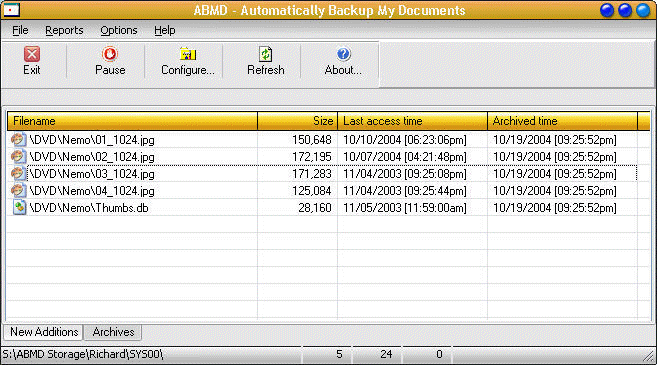
Task: Click access time 10/10/2004 [06:23:06pm]
Action: point(405,140)
